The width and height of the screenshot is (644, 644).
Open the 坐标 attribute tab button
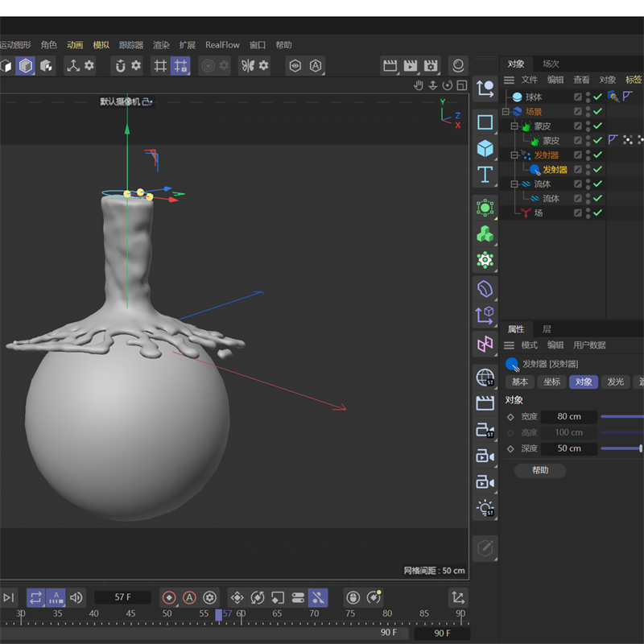[x=551, y=382]
